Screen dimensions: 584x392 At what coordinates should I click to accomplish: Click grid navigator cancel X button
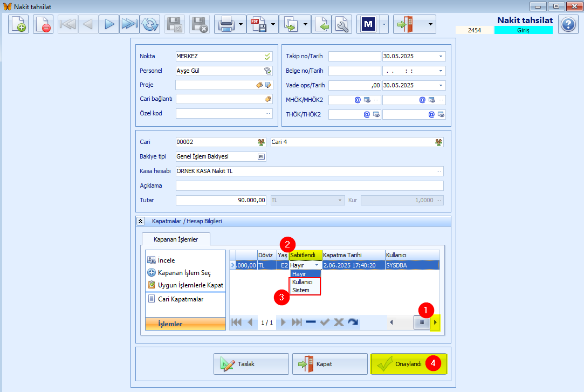coord(339,322)
